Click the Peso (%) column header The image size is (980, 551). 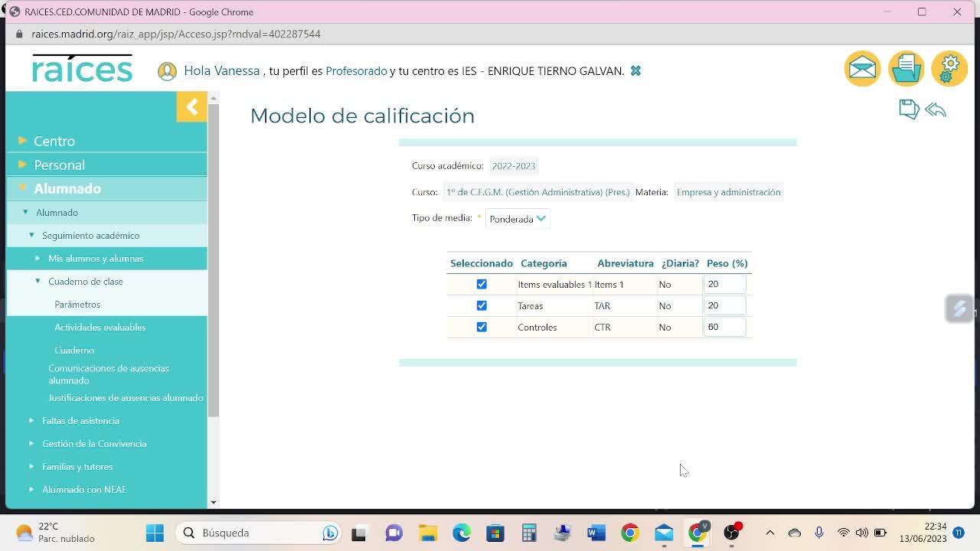(x=727, y=263)
